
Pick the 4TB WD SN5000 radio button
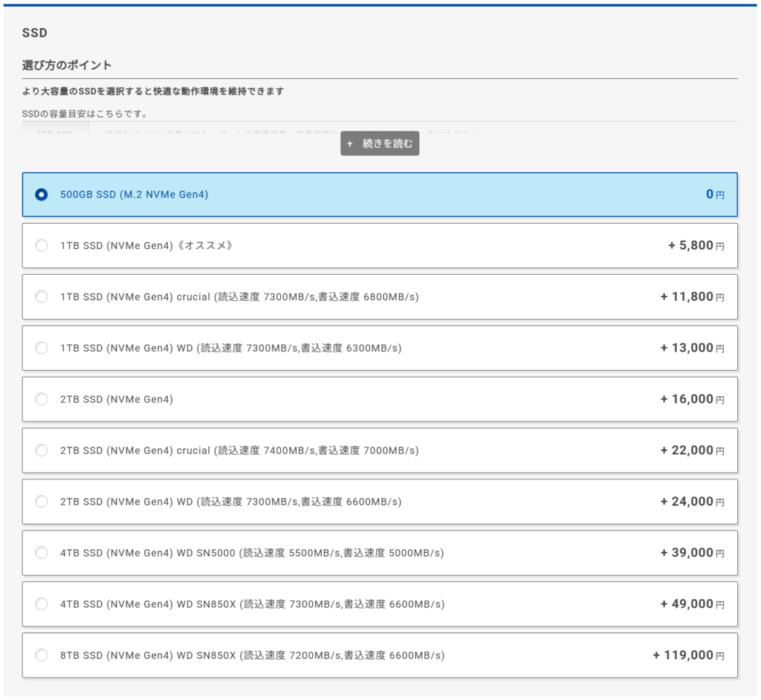[42, 553]
